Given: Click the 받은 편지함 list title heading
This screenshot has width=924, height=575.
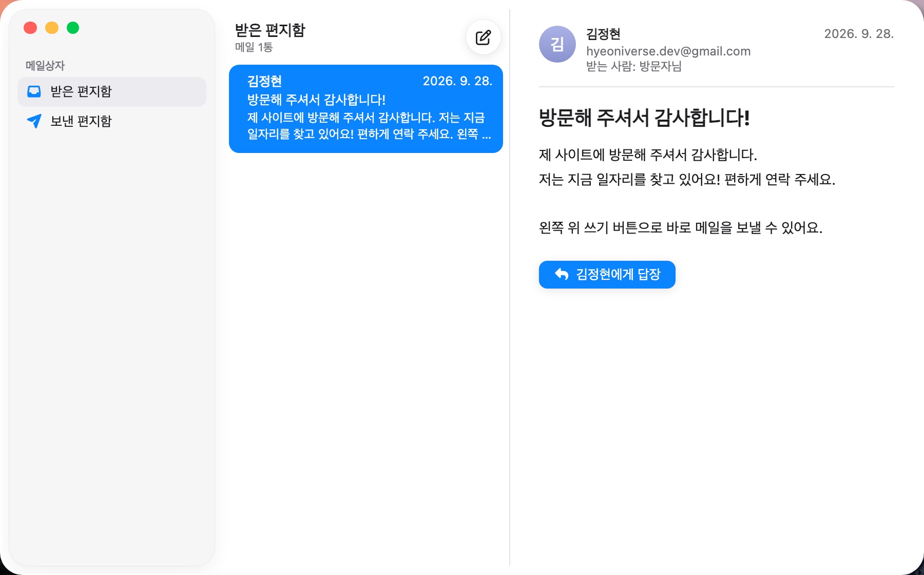Looking at the screenshot, I should (270, 30).
